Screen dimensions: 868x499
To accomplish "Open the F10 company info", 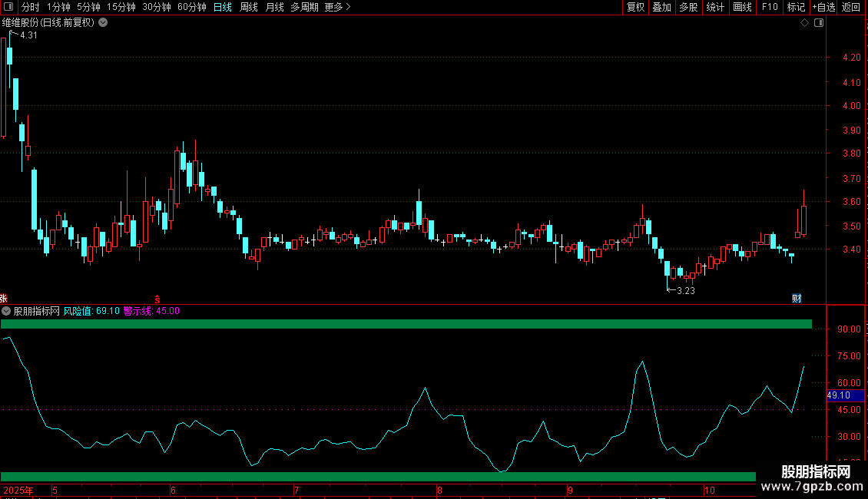I will pos(770,7).
